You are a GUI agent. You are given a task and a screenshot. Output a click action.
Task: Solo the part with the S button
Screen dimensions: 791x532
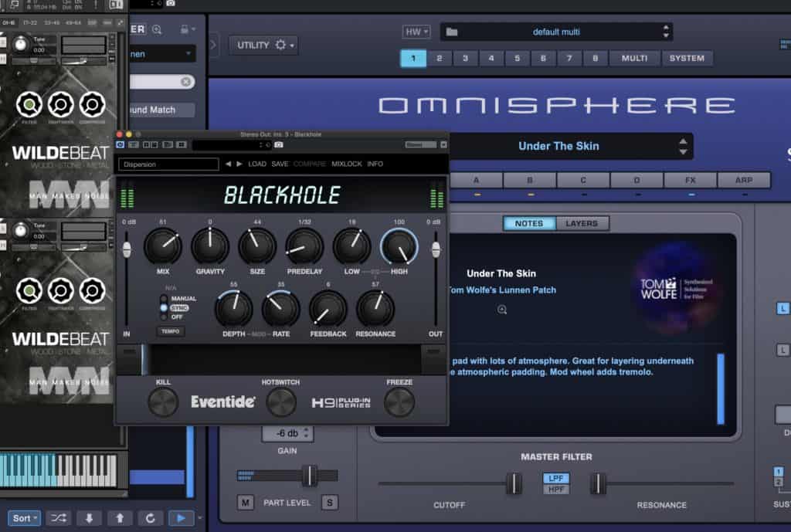329,502
